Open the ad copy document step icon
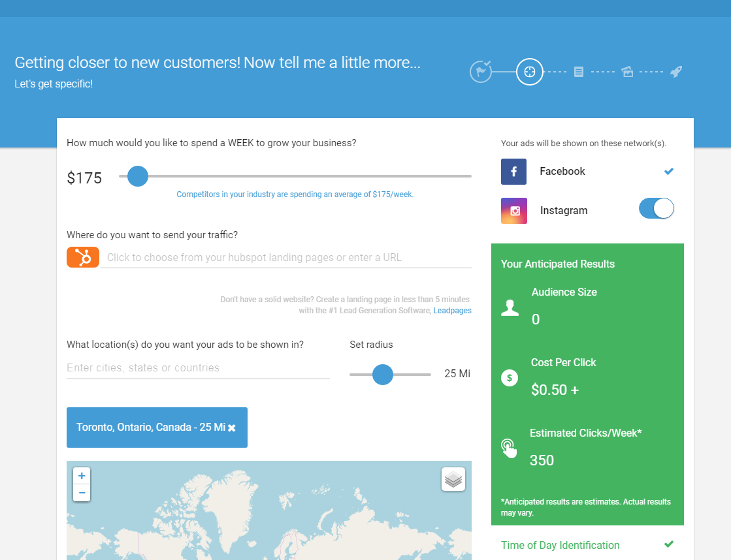This screenshot has height=560, width=731. click(579, 72)
